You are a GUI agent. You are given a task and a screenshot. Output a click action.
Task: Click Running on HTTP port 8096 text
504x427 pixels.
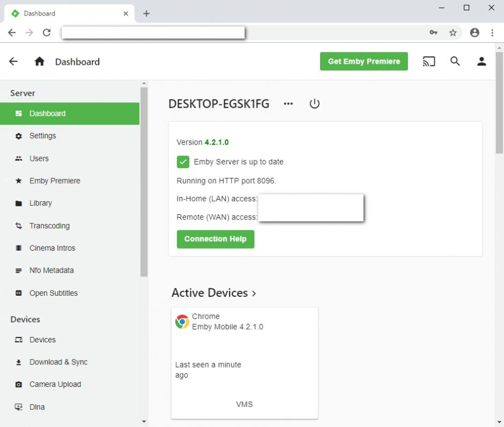pyautogui.click(x=226, y=181)
